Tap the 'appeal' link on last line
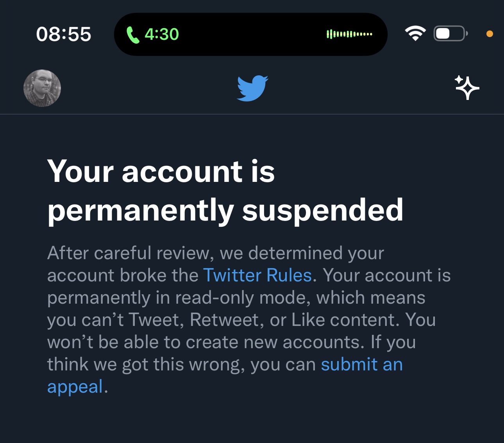This screenshot has height=443, width=504. 75,387
